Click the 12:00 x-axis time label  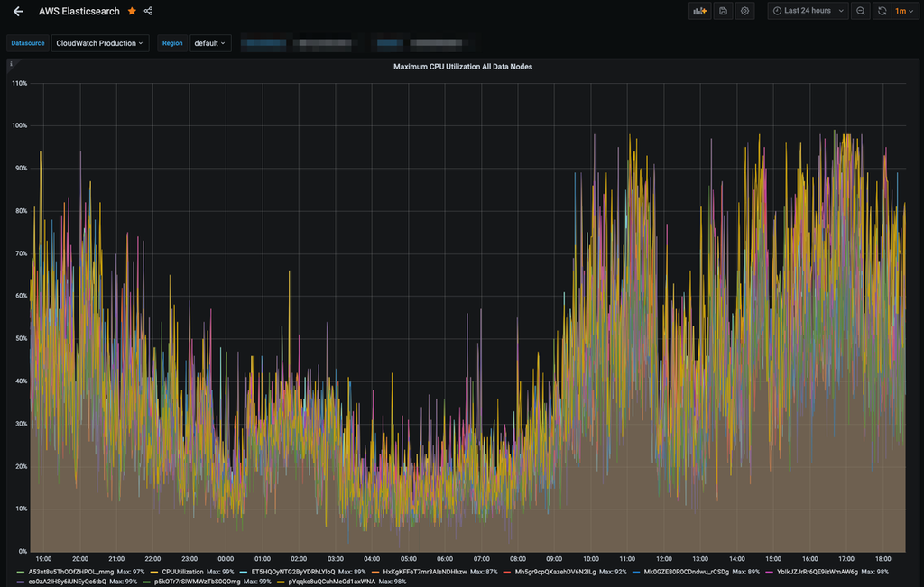(x=663, y=559)
